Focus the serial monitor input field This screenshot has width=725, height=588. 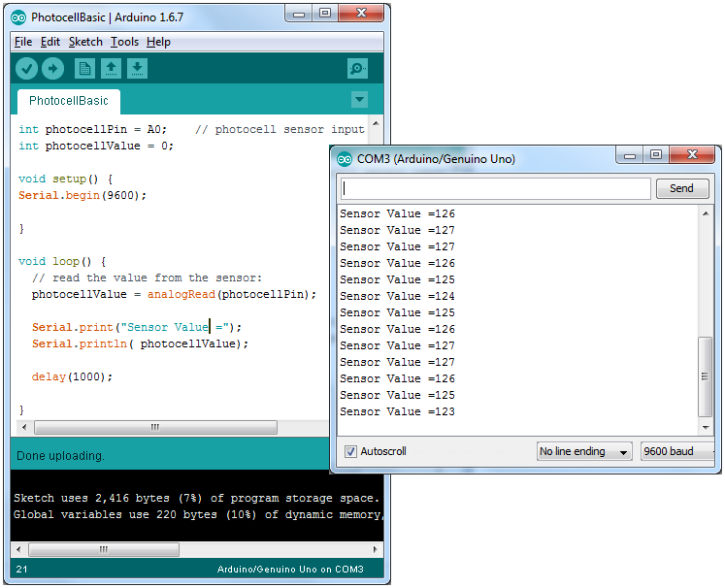(x=496, y=188)
